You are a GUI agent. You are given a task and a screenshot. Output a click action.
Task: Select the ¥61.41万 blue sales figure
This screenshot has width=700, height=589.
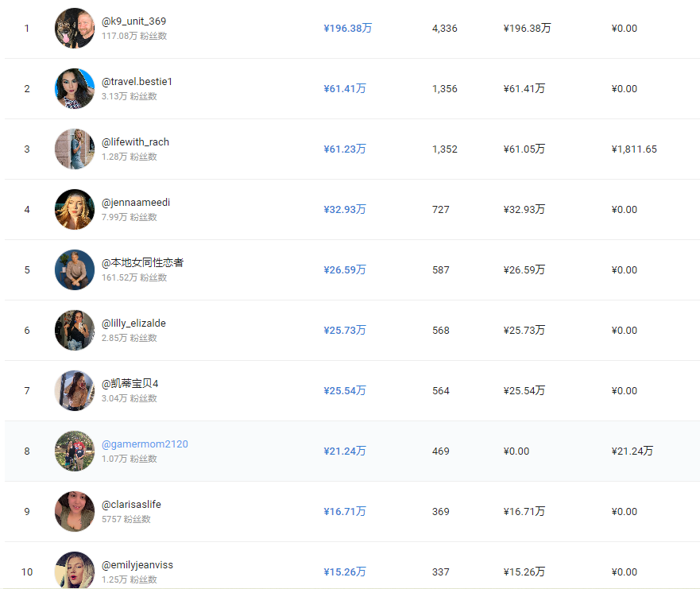[x=345, y=89]
